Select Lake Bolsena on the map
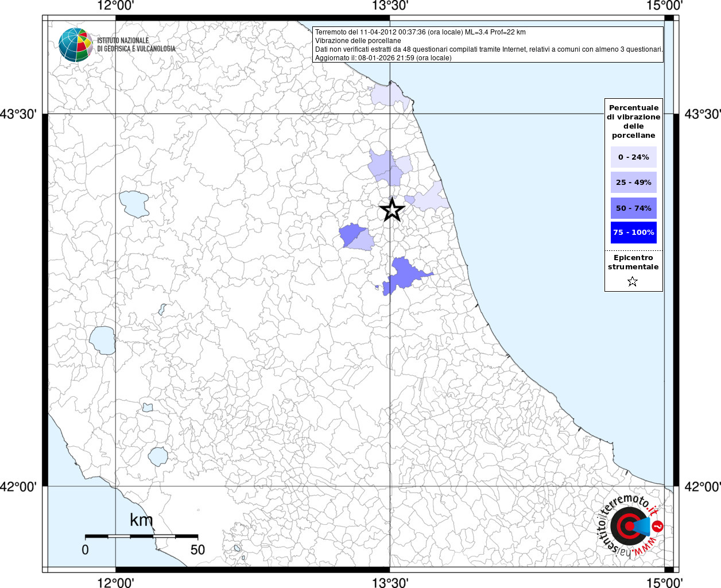Image resolution: width=721 pixels, height=588 pixels. [x=102, y=341]
